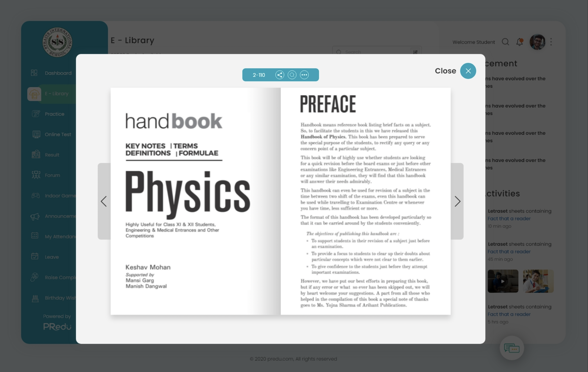Screen dimensions: 588x372
Task: Click the student profile avatar
Action: pyautogui.click(x=537, y=42)
